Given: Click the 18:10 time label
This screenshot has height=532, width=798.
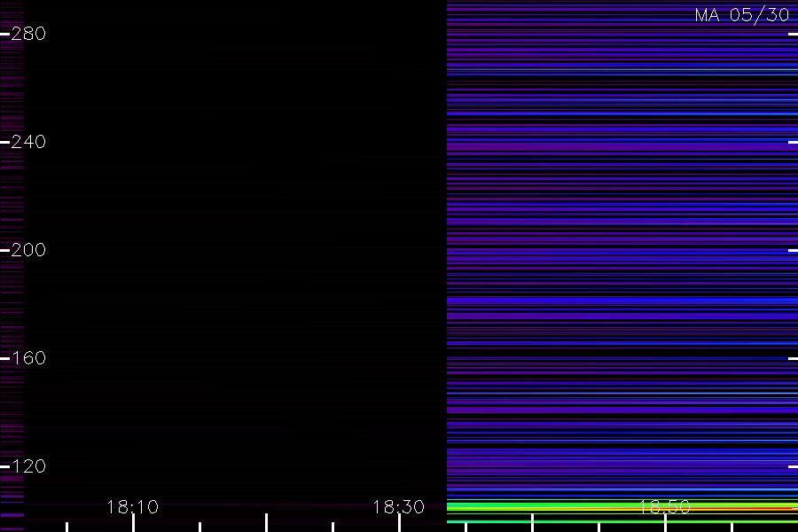Looking at the screenshot, I should tap(133, 507).
